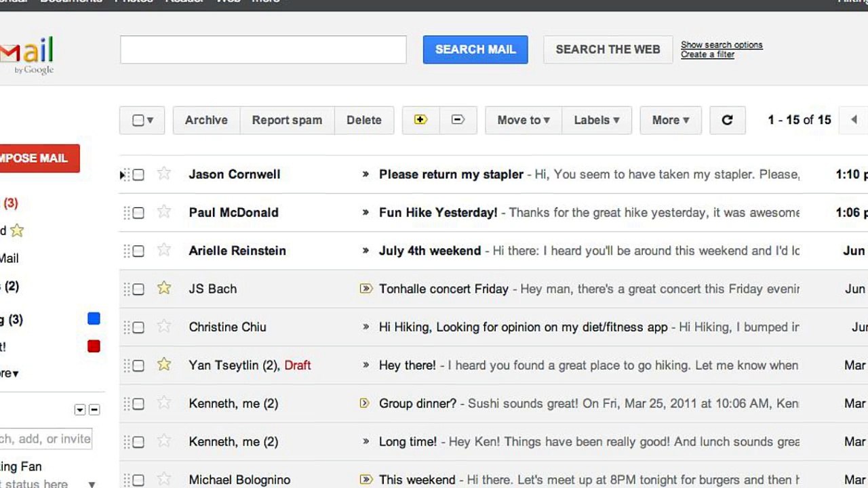Click Archive in the toolbar
The image size is (868, 488).
click(x=206, y=120)
